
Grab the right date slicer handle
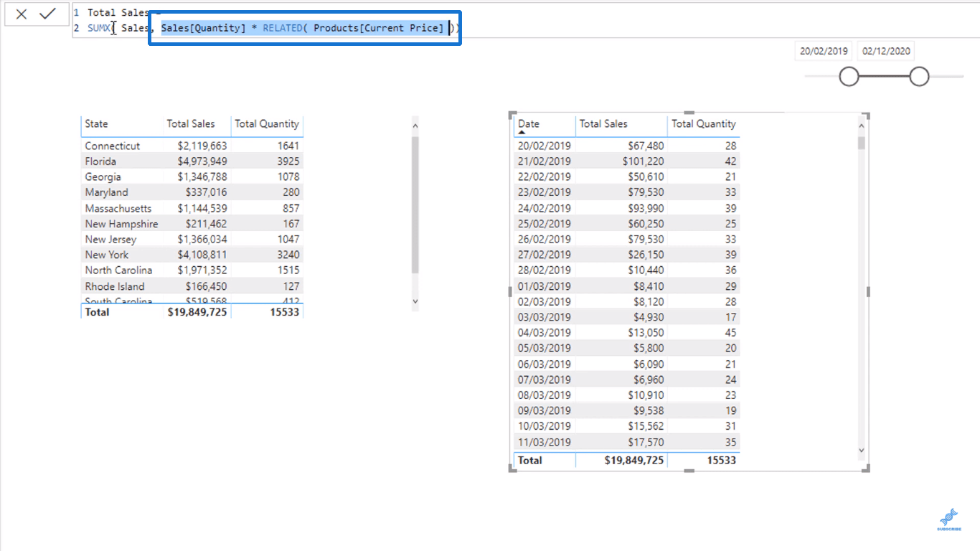click(919, 76)
